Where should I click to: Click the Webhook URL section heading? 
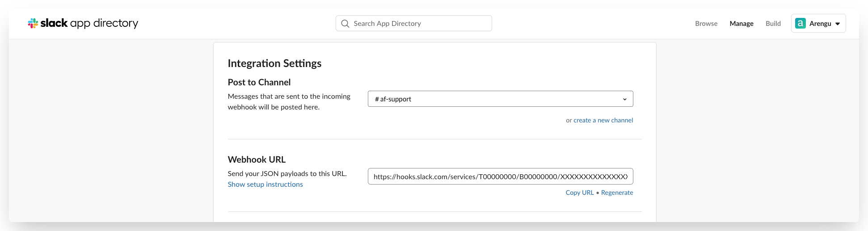[257, 160]
